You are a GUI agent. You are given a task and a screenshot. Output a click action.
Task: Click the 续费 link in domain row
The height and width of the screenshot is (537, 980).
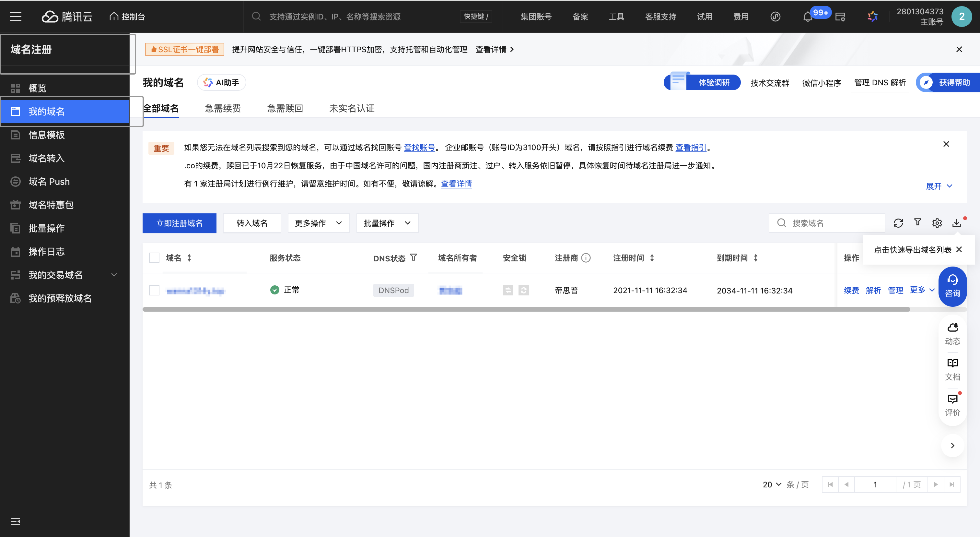[851, 290]
